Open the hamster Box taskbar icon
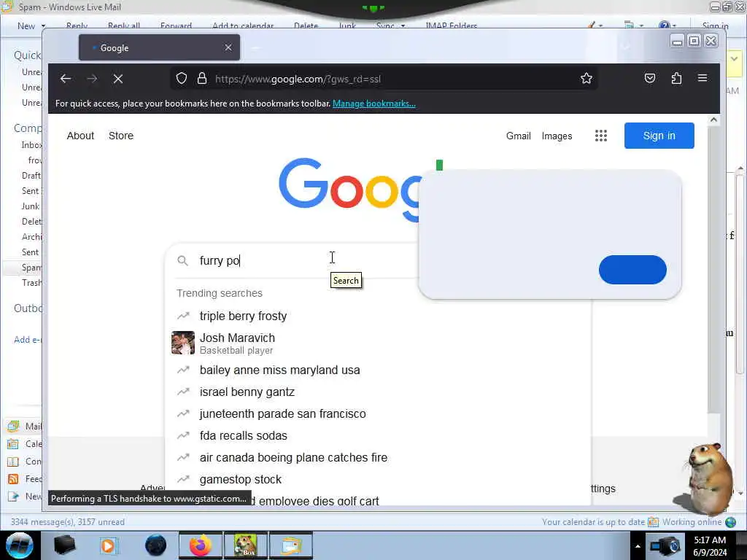 [x=245, y=545]
